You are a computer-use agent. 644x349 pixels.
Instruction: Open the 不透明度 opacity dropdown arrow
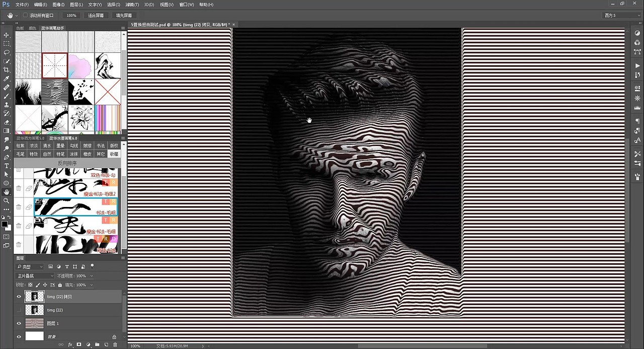[x=92, y=276]
